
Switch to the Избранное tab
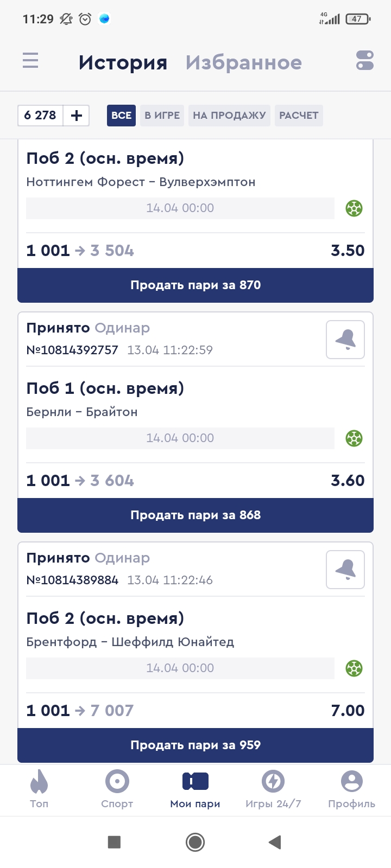pos(243,63)
